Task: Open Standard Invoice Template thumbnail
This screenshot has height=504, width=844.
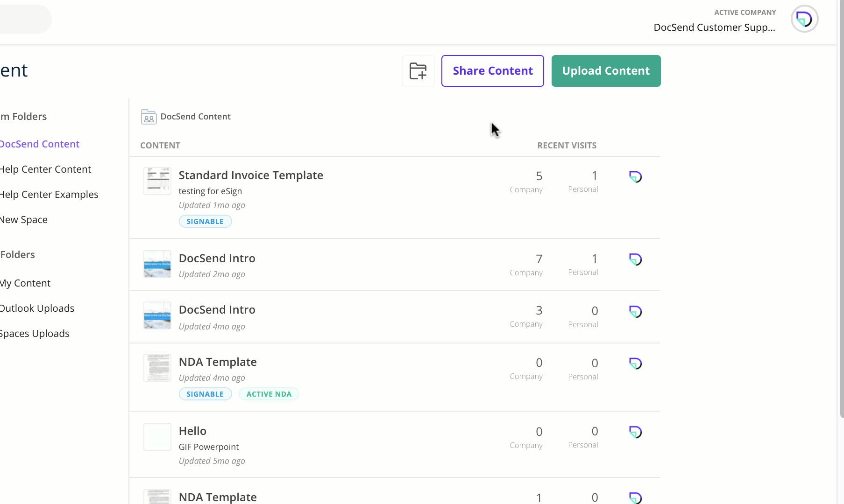Action: pyautogui.click(x=157, y=181)
